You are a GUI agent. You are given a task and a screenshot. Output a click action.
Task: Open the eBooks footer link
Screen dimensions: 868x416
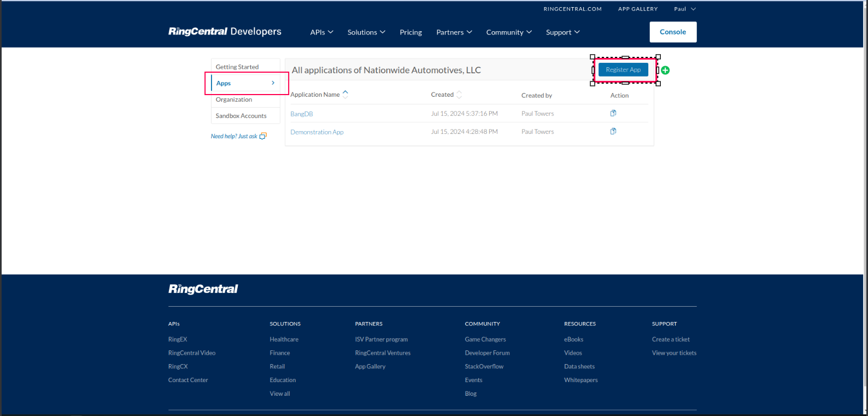click(x=573, y=339)
